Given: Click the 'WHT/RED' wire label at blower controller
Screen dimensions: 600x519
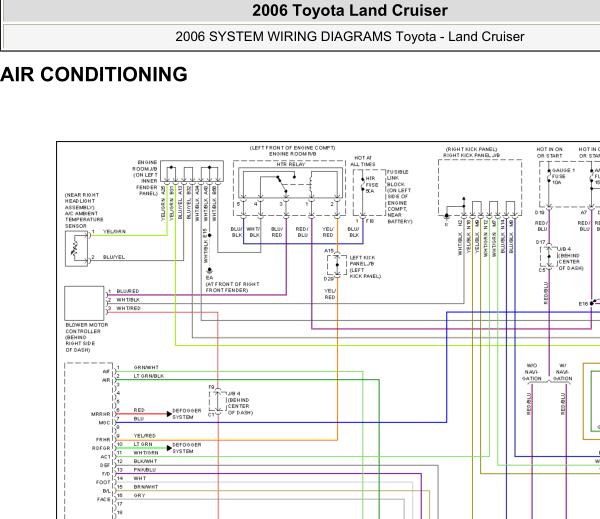Looking at the screenshot, I should click(x=128, y=308).
